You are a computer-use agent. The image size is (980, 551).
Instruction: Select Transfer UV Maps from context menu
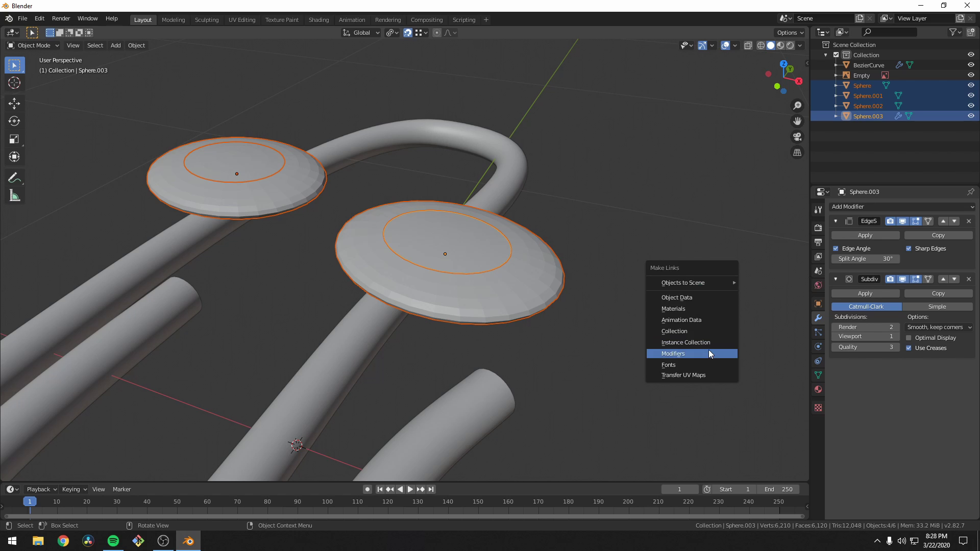click(683, 375)
